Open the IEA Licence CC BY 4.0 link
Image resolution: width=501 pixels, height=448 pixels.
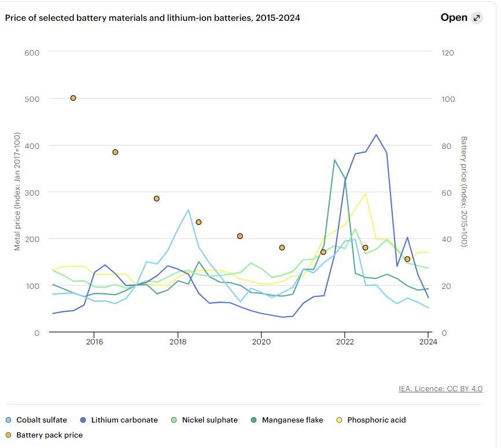[440, 389]
